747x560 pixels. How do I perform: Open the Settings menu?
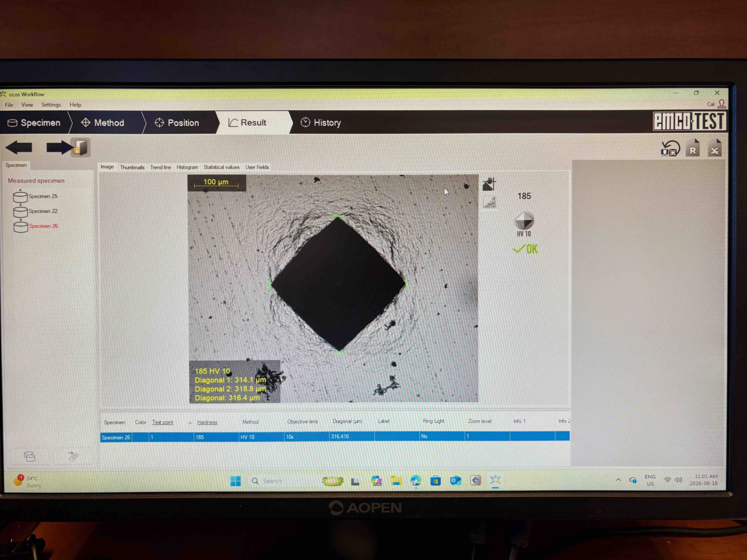click(51, 105)
